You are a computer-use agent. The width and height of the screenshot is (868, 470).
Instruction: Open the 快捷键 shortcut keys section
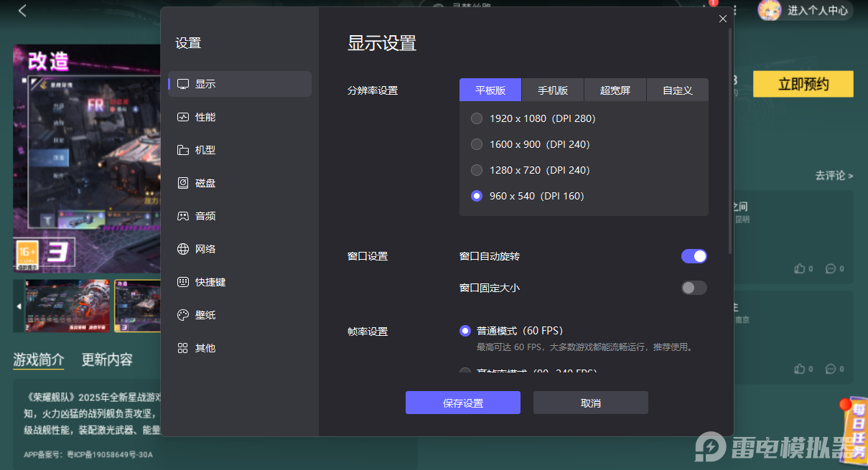pos(240,282)
